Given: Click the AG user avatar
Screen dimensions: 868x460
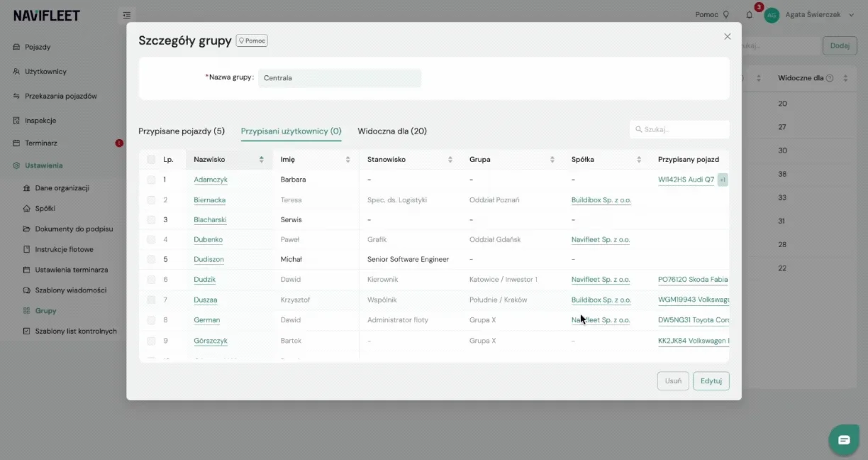Looking at the screenshot, I should coord(772,15).
